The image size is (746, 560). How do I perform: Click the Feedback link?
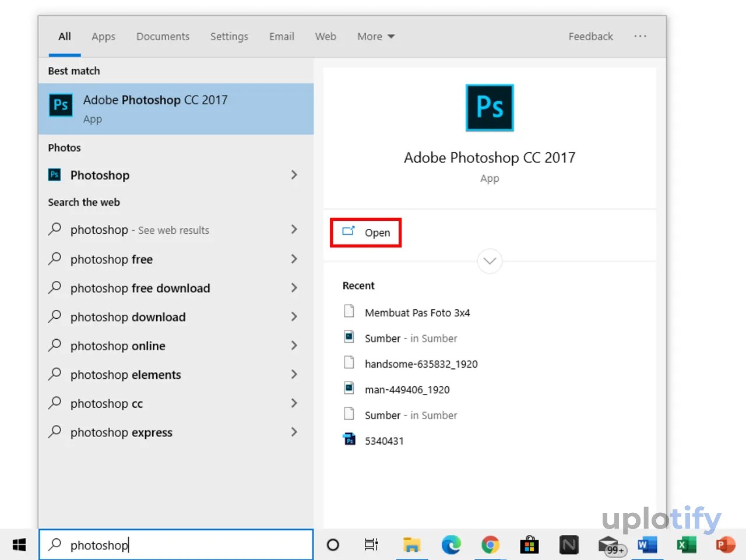point(590,36)
